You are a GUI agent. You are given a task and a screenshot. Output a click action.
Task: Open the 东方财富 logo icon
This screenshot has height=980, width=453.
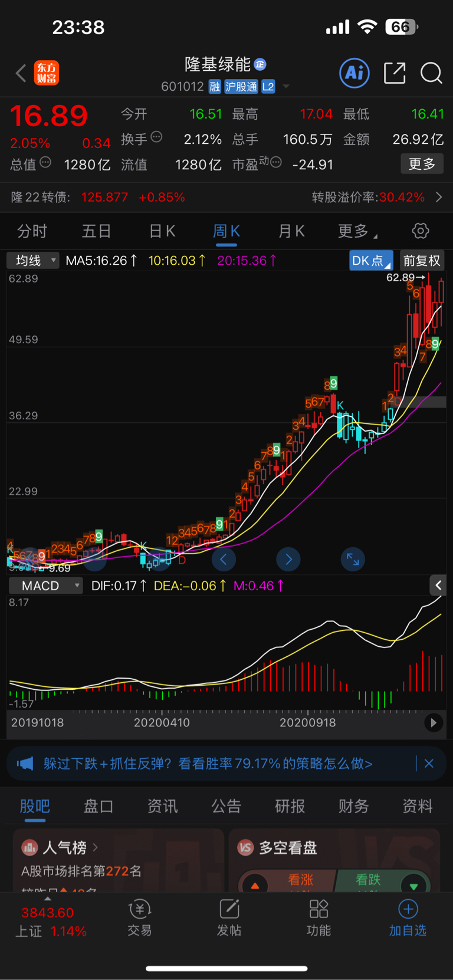coord(47,73)
